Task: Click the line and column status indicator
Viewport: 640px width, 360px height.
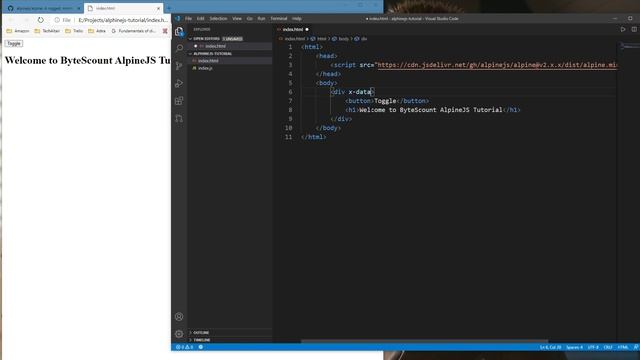Action: [x=550, y=347]
